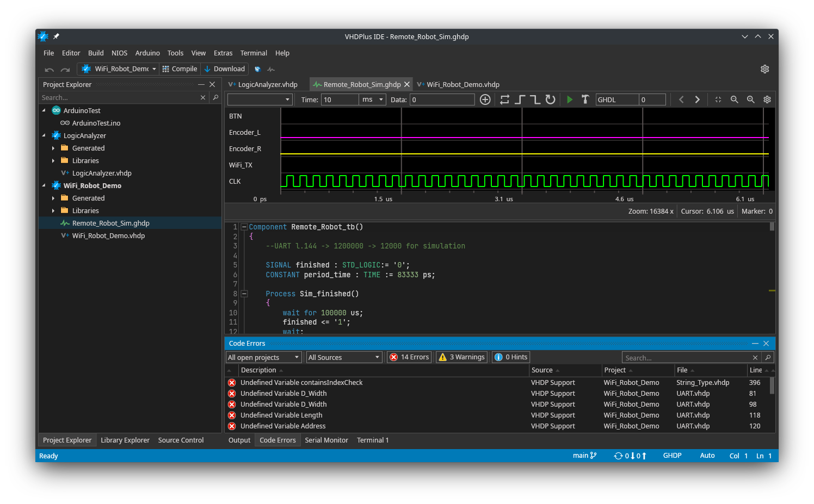Viewport: 814px width, 504px height.
Task: Start simulation with the green play icon
Action: (x=570, y=99)
